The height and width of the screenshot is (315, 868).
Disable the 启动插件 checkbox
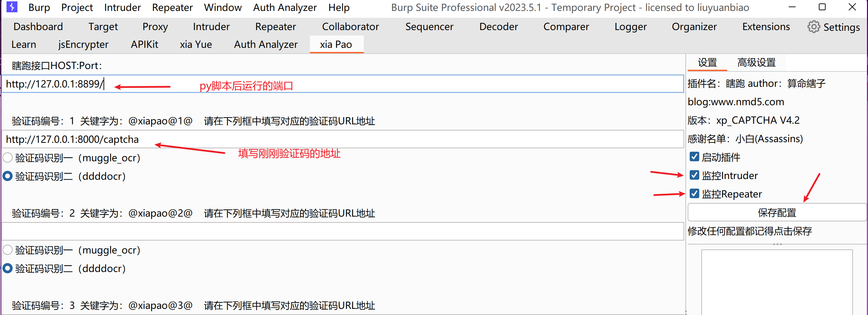click(x=694, y=157)
